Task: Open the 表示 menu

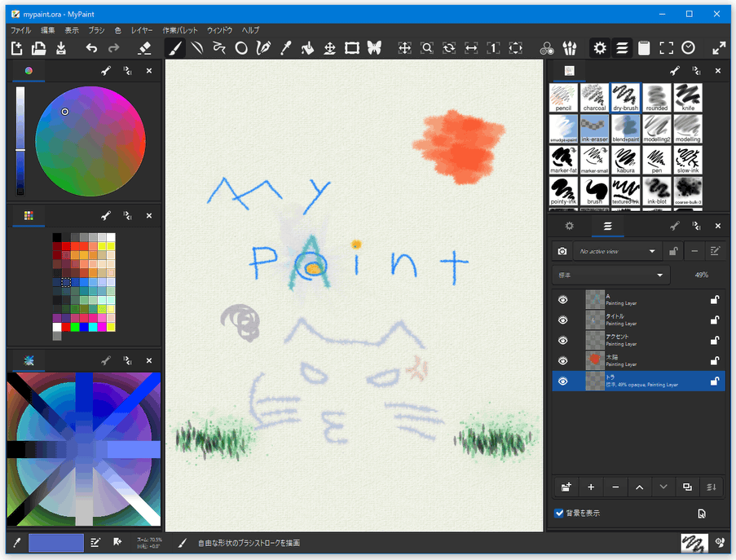Action: (72, 30)
